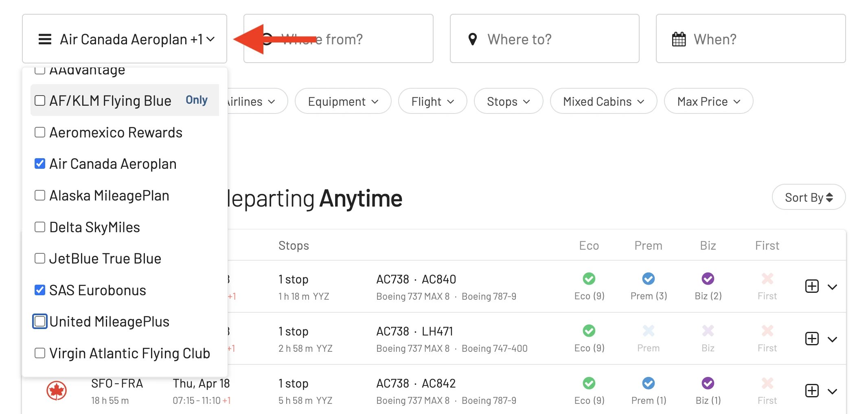Uncheck the SAS Eurobonus checkbox

point(40,290)
